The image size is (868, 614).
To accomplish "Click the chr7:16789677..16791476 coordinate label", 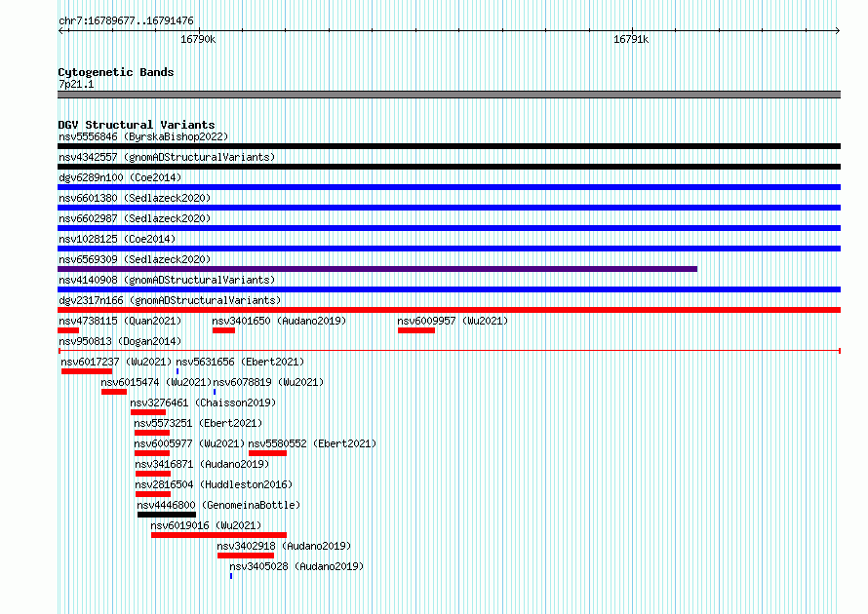I will coord(126,20).
